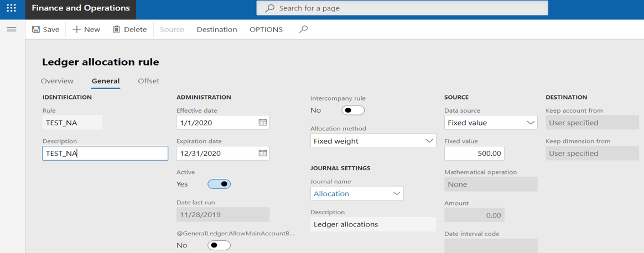This screenshot has height=253, width=644.
Task: Click the Fixed value amount field
Action: (474, 154)
